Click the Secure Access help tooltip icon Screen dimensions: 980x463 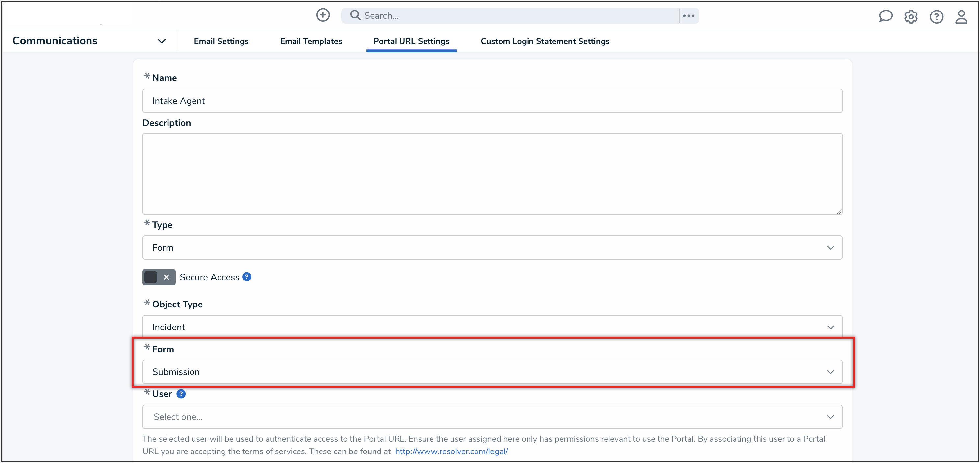pos(247,277)
